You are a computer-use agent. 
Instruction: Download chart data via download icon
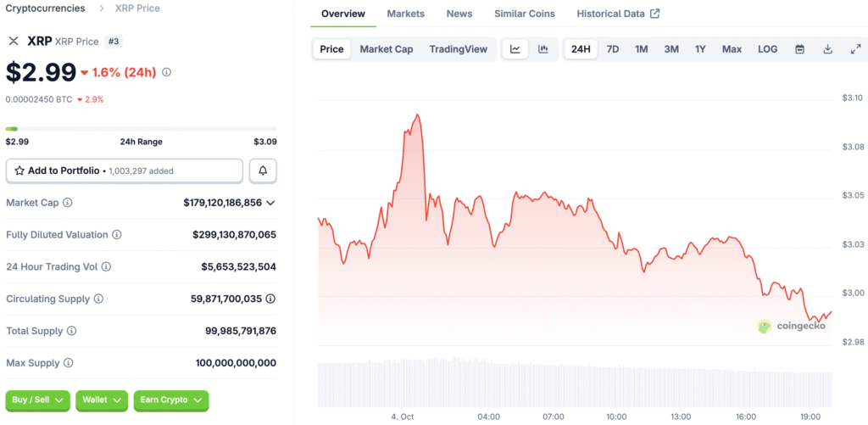click(x=827, y=49)
